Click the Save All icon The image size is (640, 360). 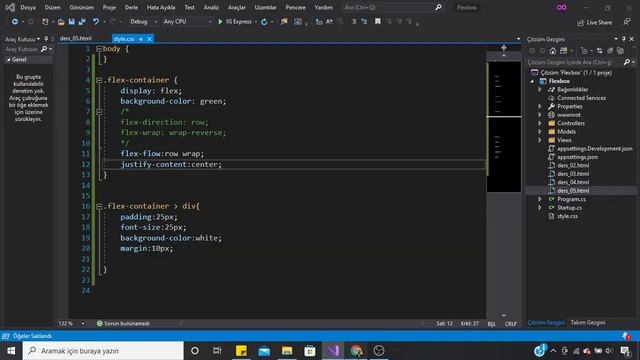point(82,22)
